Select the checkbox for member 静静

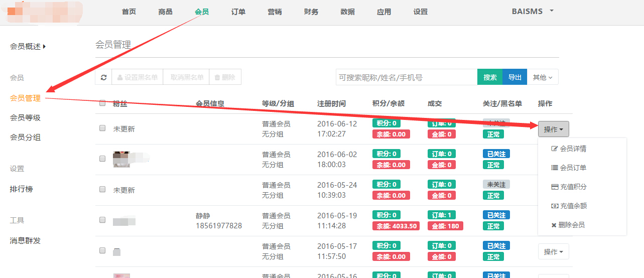[x=102, y=220]
